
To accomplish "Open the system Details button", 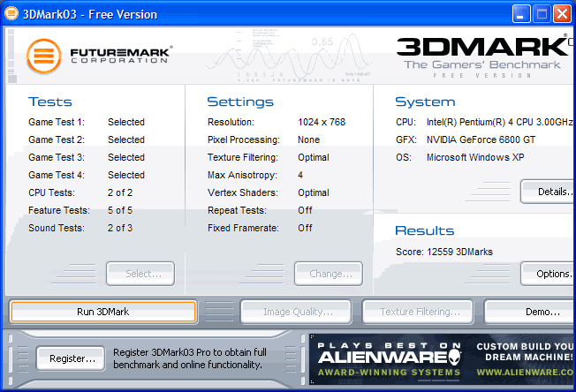I will point(548,192).
